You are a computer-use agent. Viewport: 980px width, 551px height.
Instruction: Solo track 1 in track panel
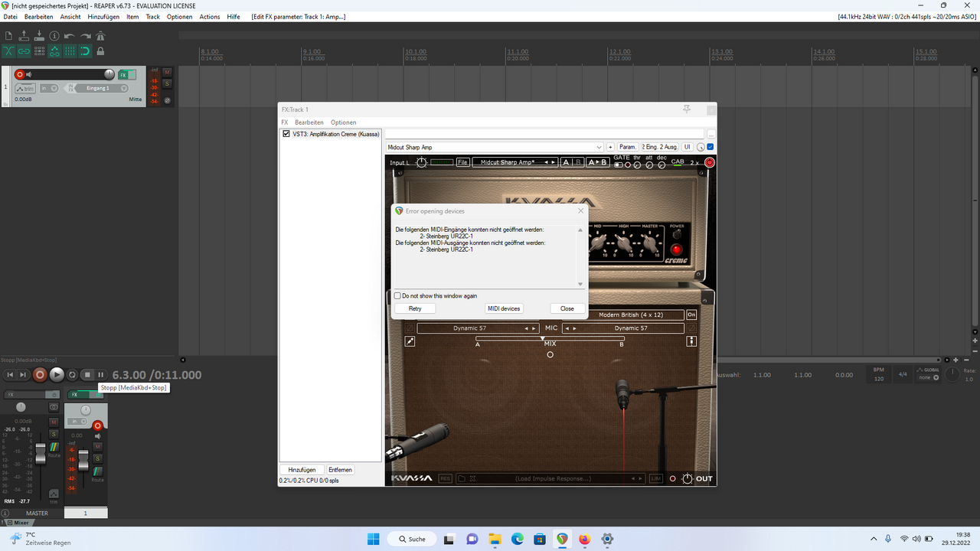tap(167, 83)
